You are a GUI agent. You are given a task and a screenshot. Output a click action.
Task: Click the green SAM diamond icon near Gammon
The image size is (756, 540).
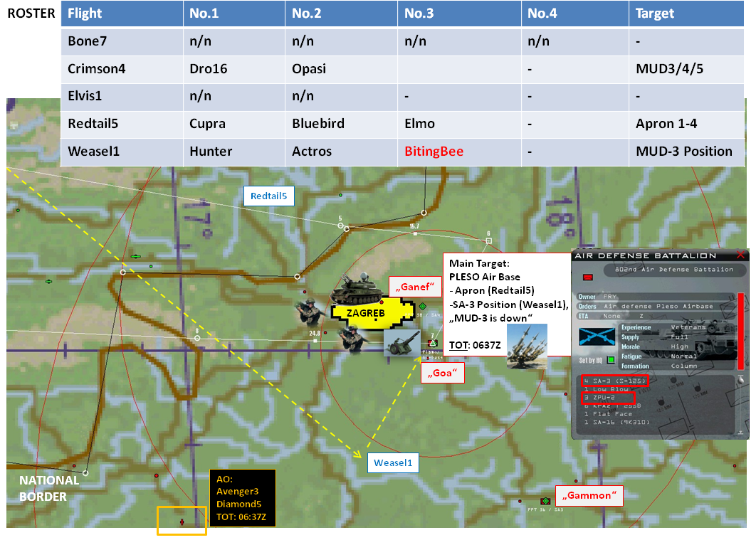[x=545, y=501]
